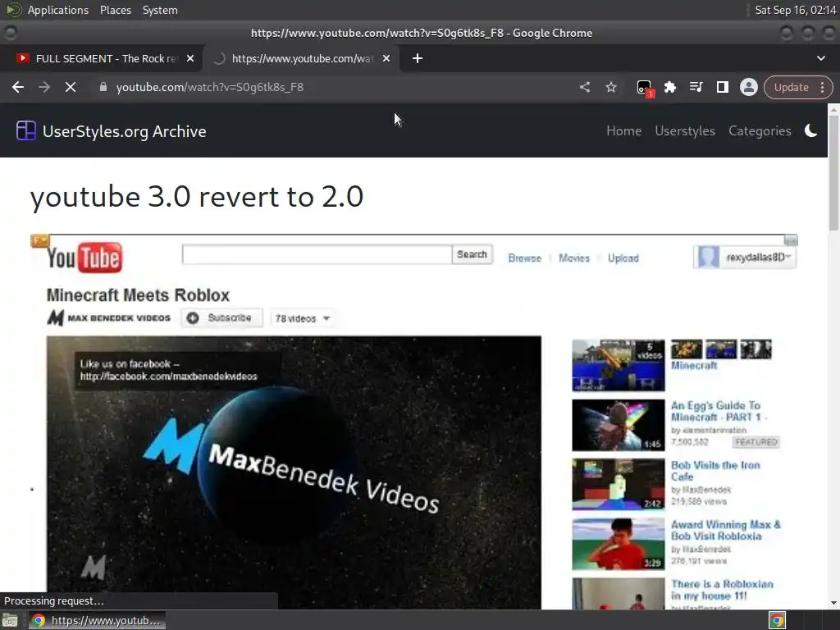Go back to the previous page

tap(18, 87)
